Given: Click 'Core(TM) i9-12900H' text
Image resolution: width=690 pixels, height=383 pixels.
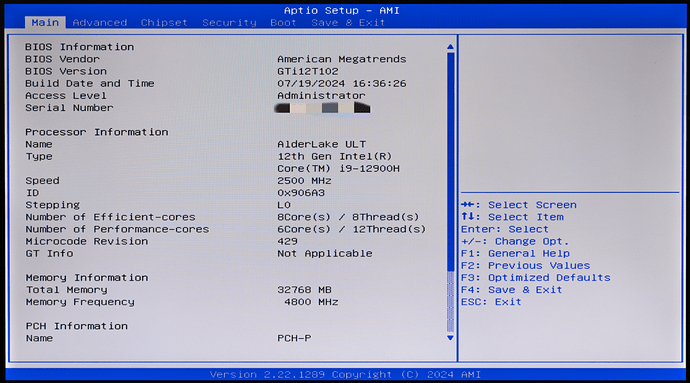Looking at the screenshot, I should pyautogui.click(x=338, y=169).
